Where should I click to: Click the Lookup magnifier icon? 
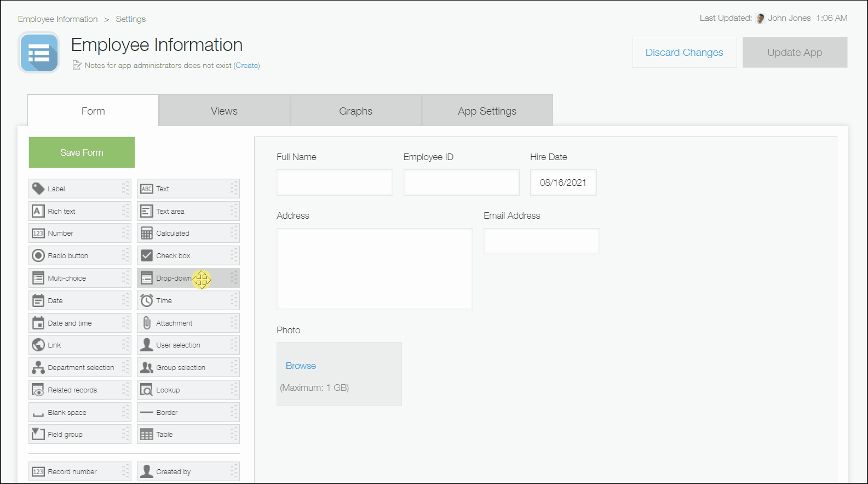pyautogui.click(x=147, y=390)
